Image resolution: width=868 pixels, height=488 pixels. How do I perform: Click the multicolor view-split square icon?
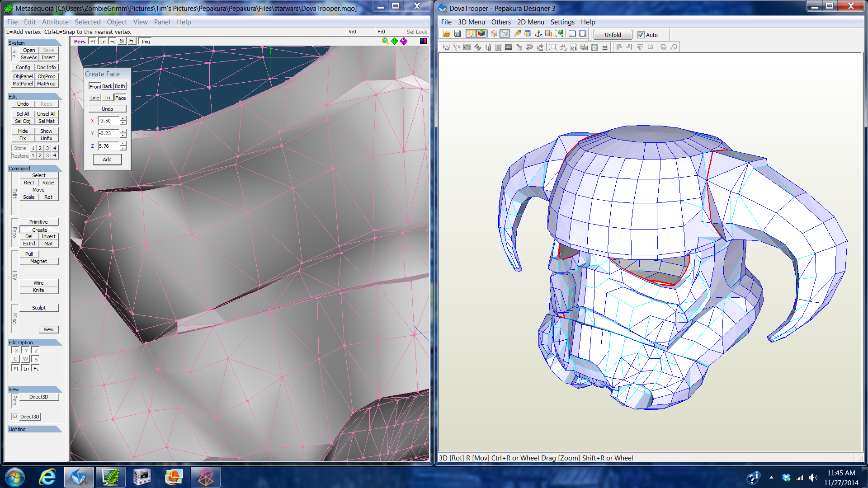[x=423, y=41]
